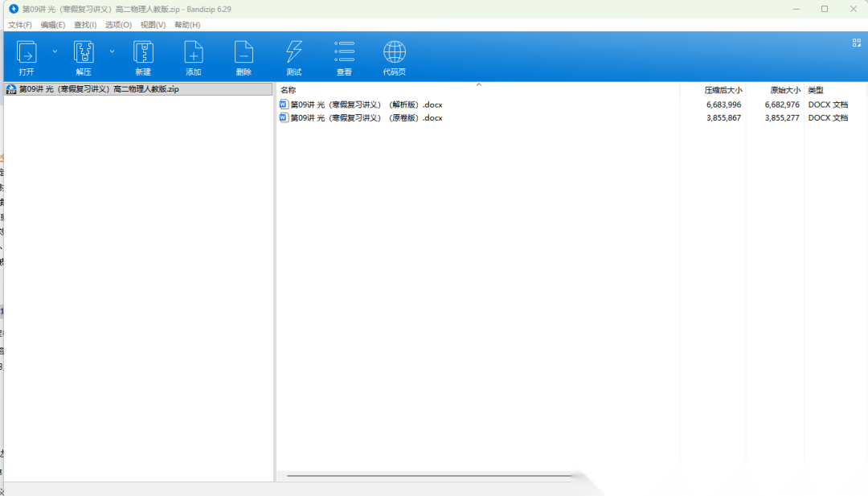Toggle the view layout icon at top right
868x496 pixels.
(x=856, y=43)
